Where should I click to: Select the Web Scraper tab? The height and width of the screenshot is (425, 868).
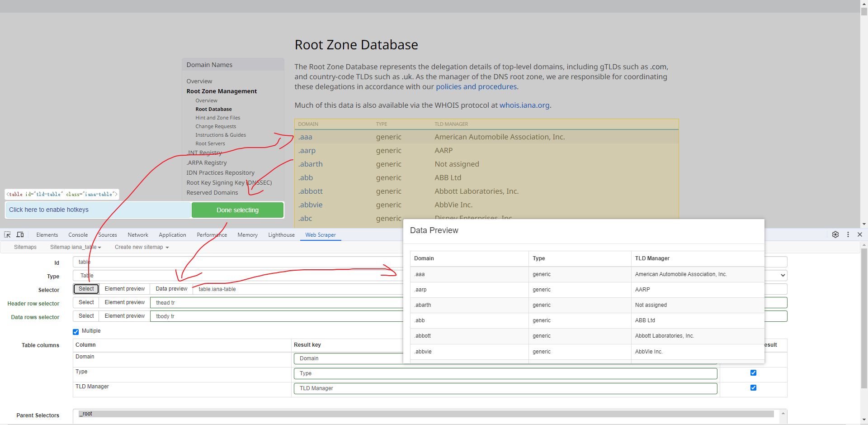321,235
